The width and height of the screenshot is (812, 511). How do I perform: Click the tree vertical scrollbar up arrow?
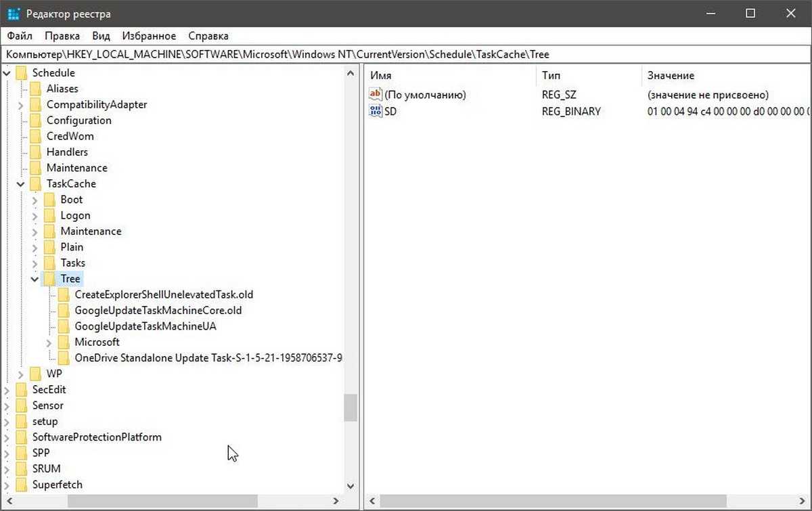point(350,72)
